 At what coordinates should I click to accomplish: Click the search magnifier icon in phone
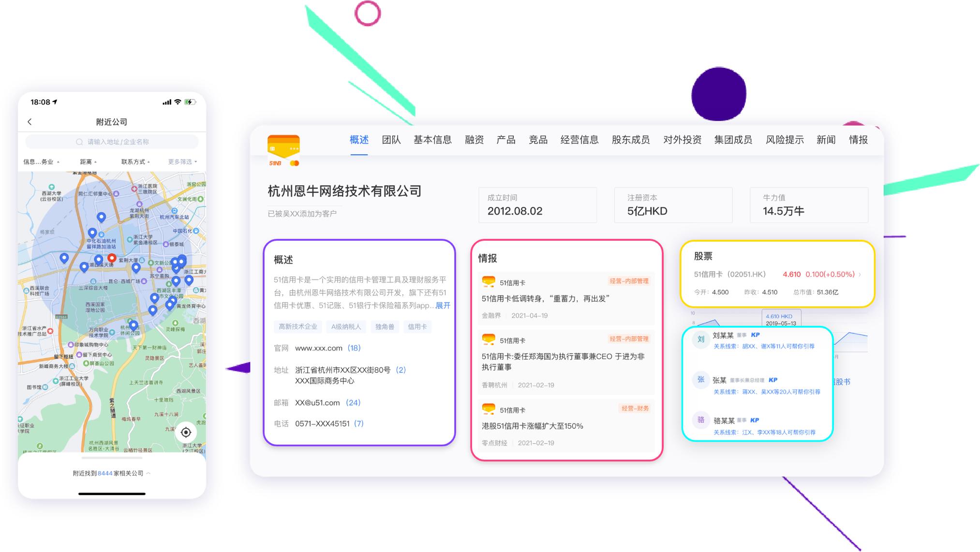79,142
